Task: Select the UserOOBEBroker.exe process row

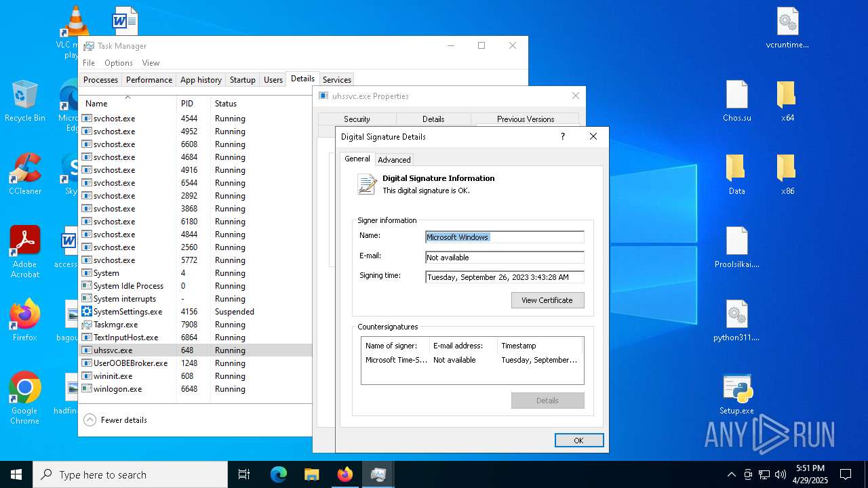Action: tap(195, 363)
